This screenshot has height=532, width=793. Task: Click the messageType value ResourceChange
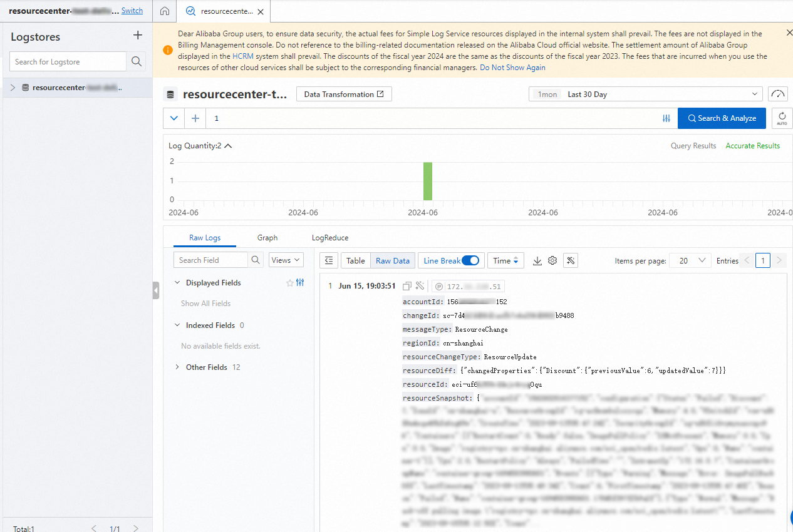point(481,329)
